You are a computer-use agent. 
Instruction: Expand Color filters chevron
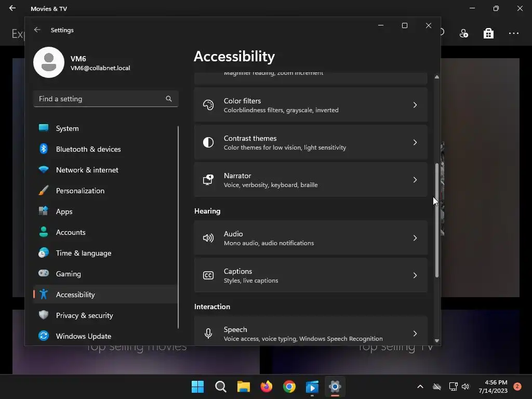pos(415,105)
